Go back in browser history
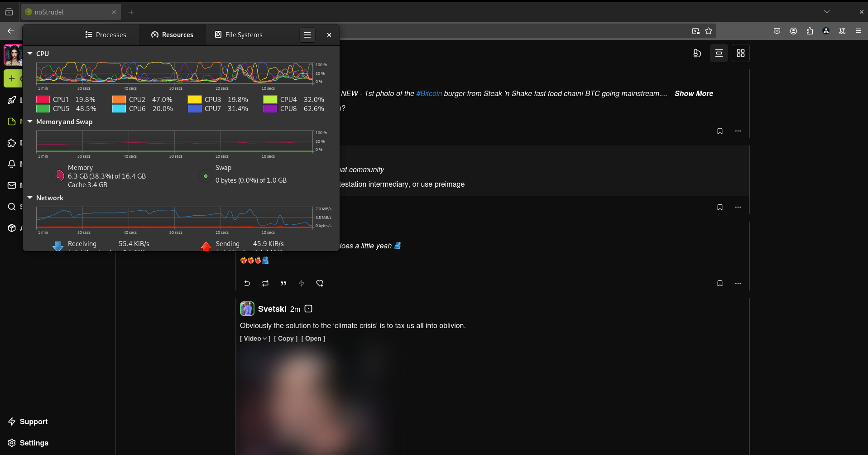 click(x=11, y=31)
